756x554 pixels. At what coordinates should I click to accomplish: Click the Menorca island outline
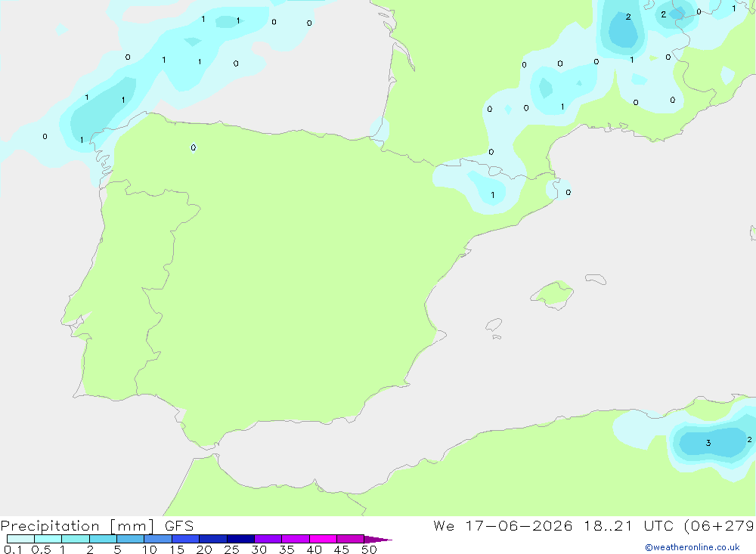596,279
